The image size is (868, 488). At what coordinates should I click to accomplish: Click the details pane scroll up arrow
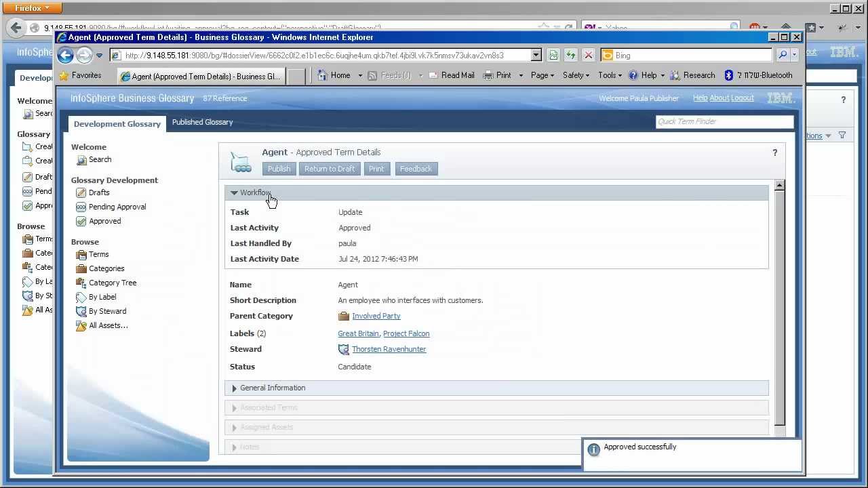pos(780,185)
